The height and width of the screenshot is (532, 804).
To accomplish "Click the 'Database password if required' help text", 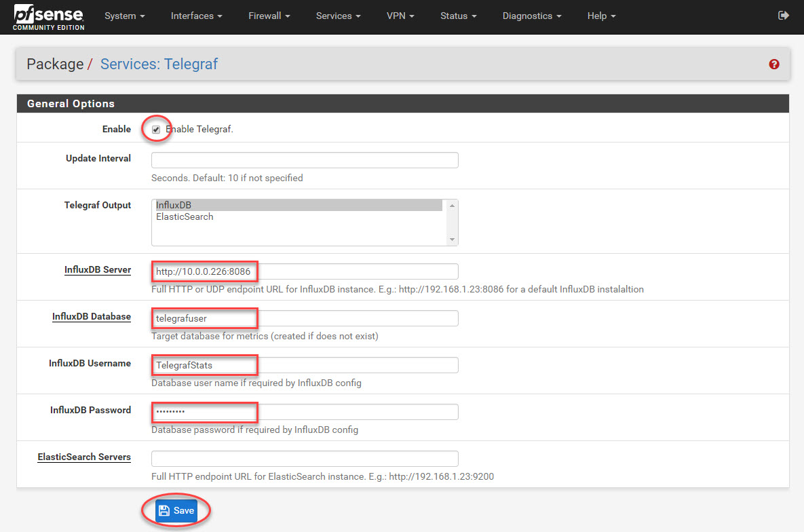I will 255,430.
